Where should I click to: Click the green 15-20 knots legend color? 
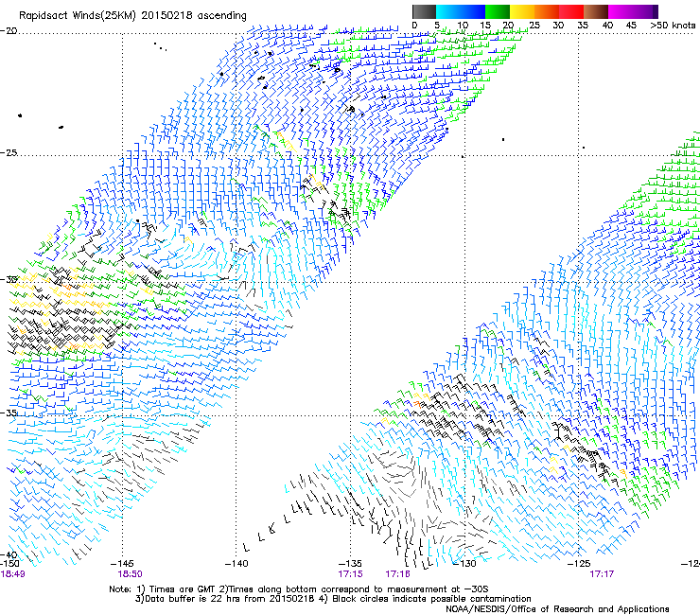(x=498, y=11)
